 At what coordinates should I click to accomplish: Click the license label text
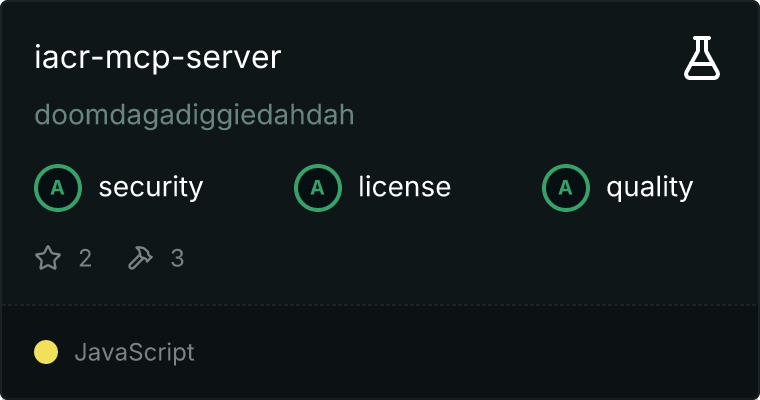coord(405,187)
